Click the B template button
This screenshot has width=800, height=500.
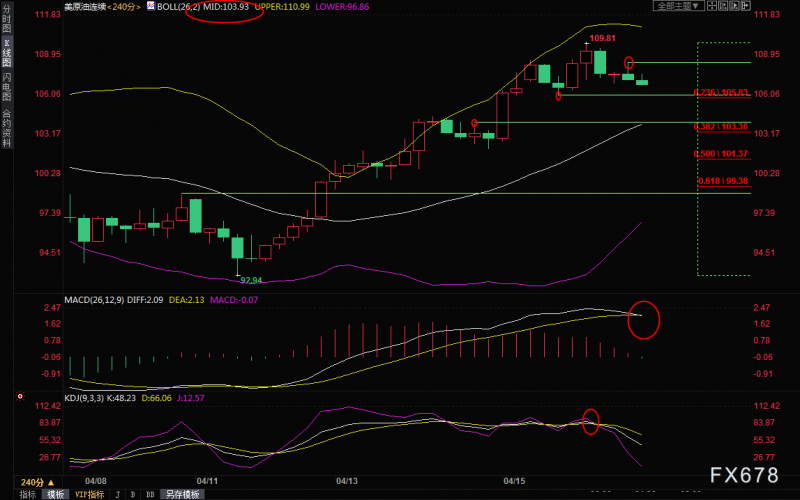pos(133,494)
